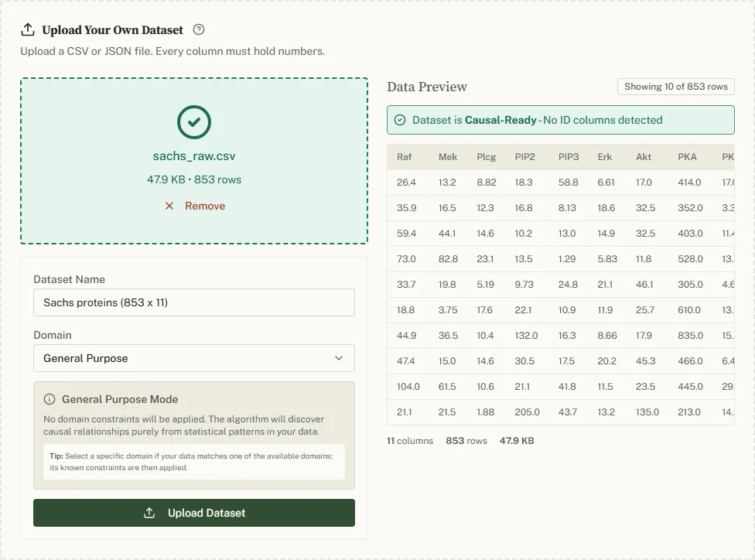Click the Domain dropdown chevron arrow
Image resolution: width=755 pixels, height=560 pixels.
click(x=339, y=358)
